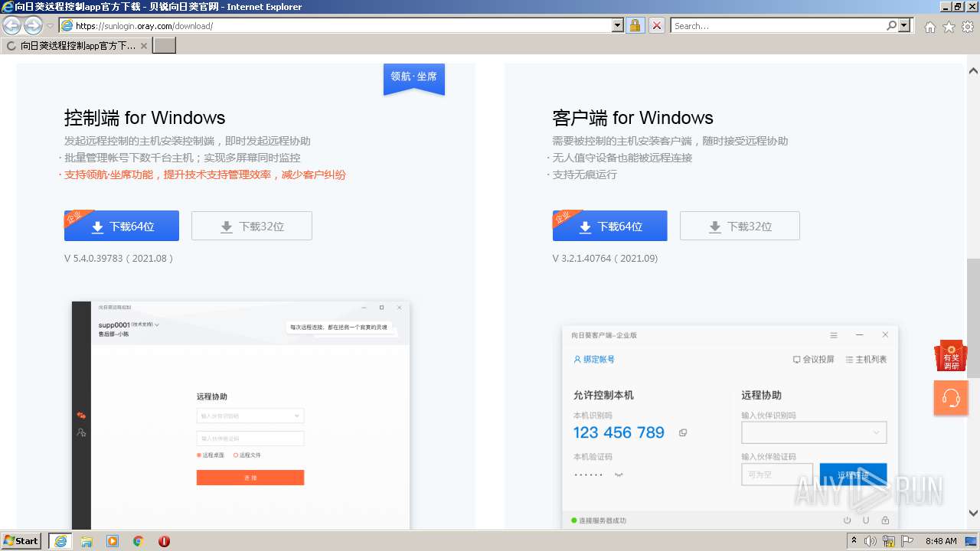The height and width of the screenshot is (551, 980).
Task: Download 64-bit 控制端 for Windows
Action: point(122,226)
